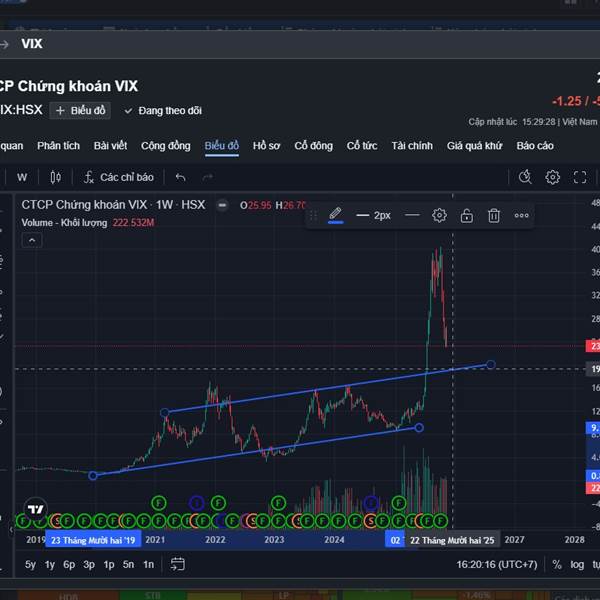This screenshot has width=600, height=600.
Task: Select upper trend line's left endpoint handle
Action: point(165,412)
